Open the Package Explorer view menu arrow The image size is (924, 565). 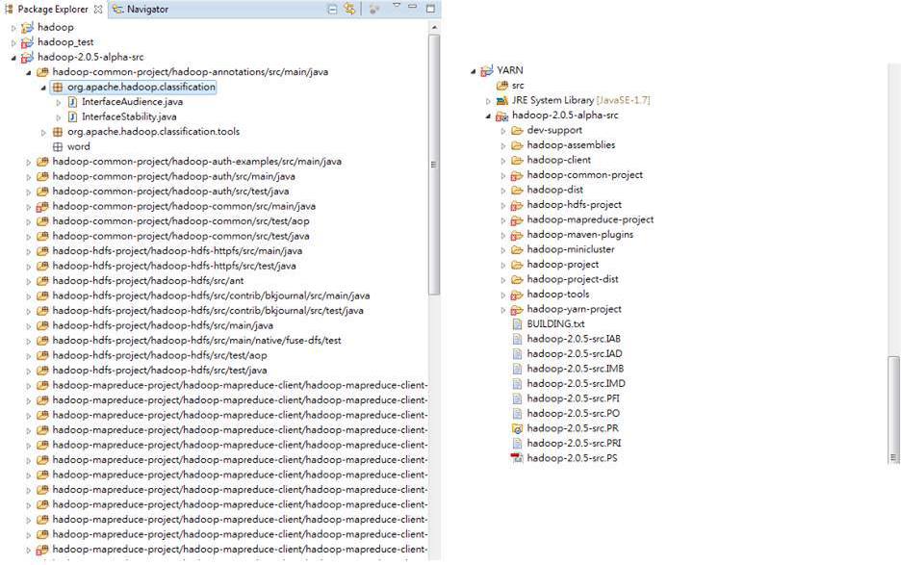(x=396, y=6)
